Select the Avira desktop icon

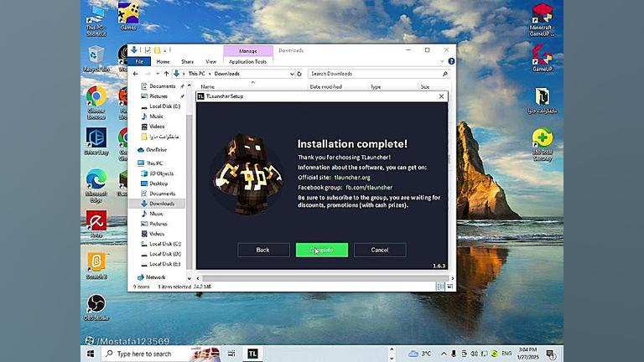point(96,225)
